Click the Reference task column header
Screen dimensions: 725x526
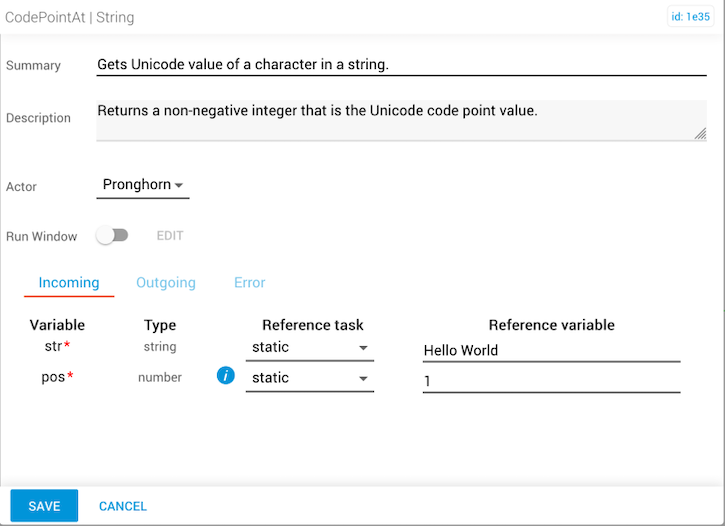tap(312, 325)
